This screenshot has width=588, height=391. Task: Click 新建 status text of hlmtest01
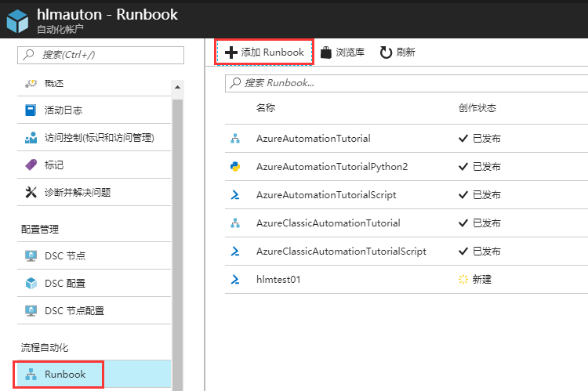click(x=482, y=279)
